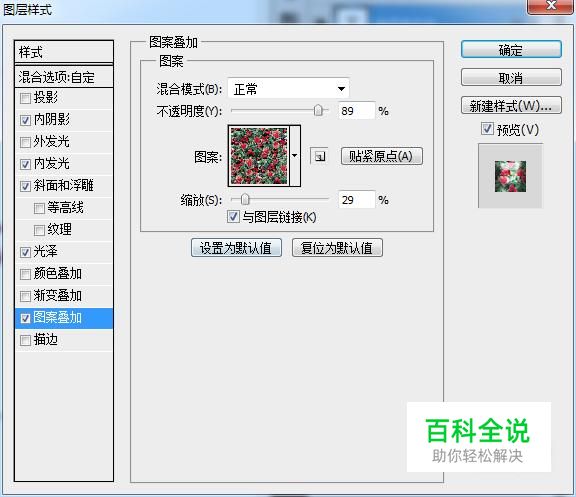
Task: Click 复位为默认值 button
Action: 337,248
